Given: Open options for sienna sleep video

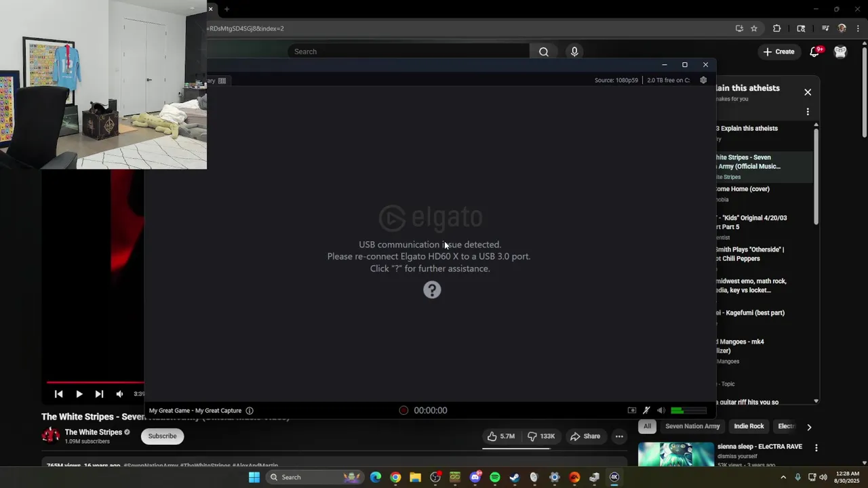Looking at the screenshot, I should [x=816, y=448].
